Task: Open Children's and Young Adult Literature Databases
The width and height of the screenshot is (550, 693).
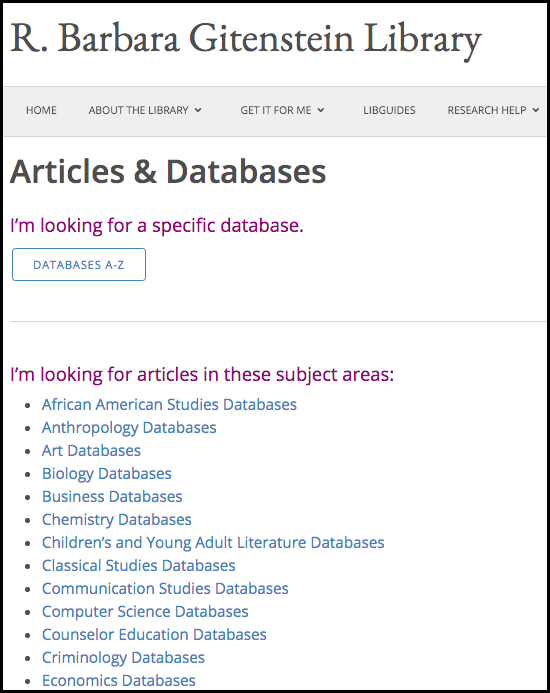Action: click(x=213, y=543)
